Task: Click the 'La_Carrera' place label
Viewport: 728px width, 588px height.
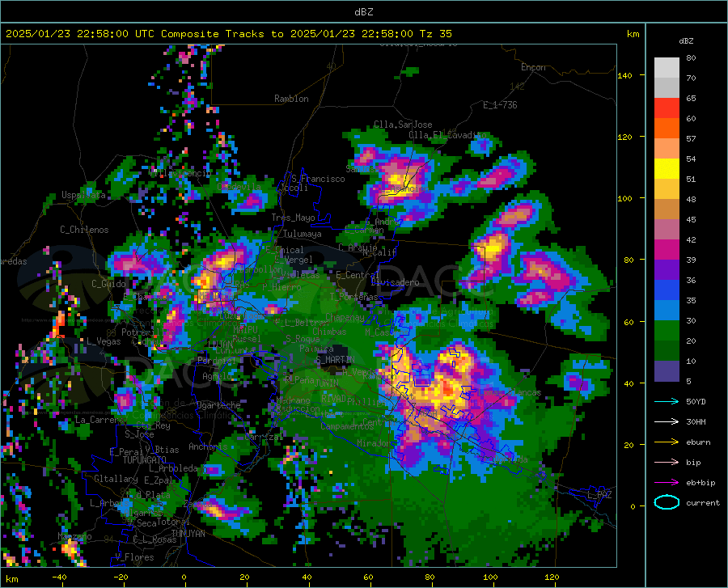Action: coord(99,420)
